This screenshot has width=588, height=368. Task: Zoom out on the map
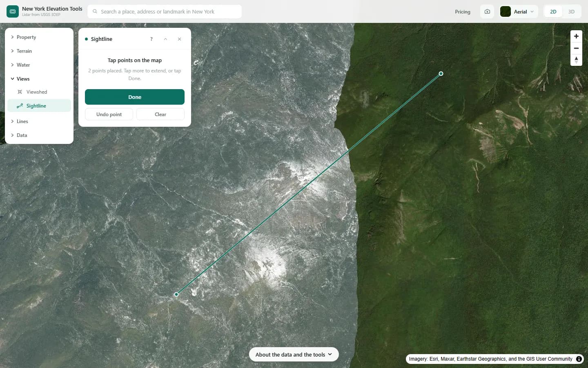point(576,48)
